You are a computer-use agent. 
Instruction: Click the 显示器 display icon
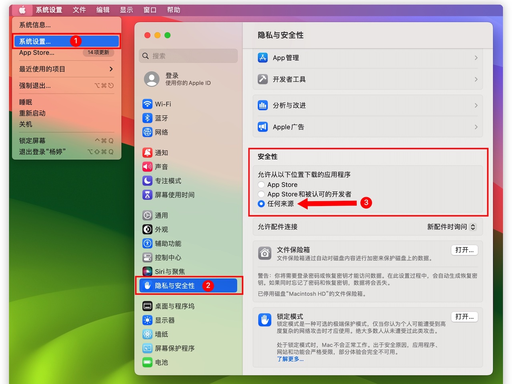pos(147,320)
